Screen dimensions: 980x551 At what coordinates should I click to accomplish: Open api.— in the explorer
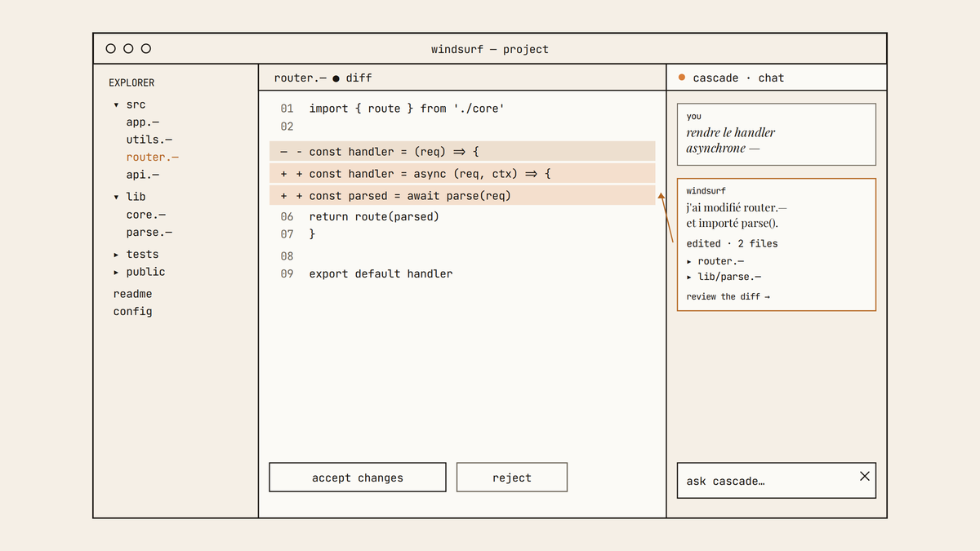[x=143, y=175]
